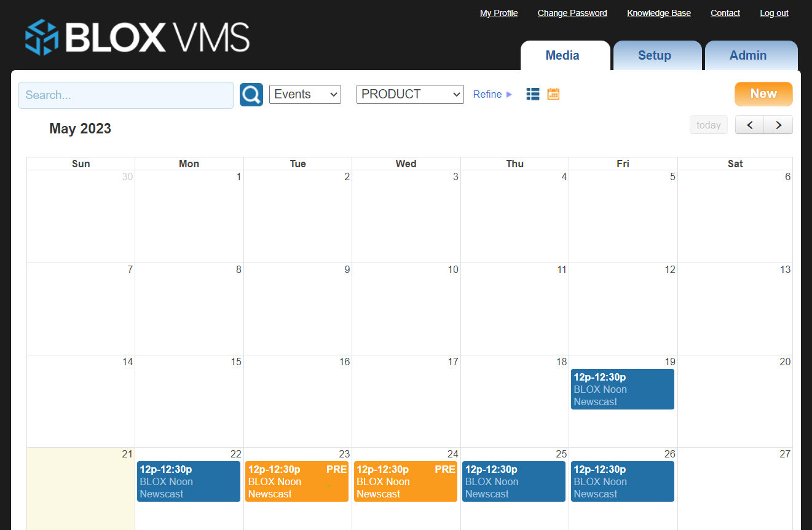
Task: Click the BLOX VMS logo
Action: (137, 37)
